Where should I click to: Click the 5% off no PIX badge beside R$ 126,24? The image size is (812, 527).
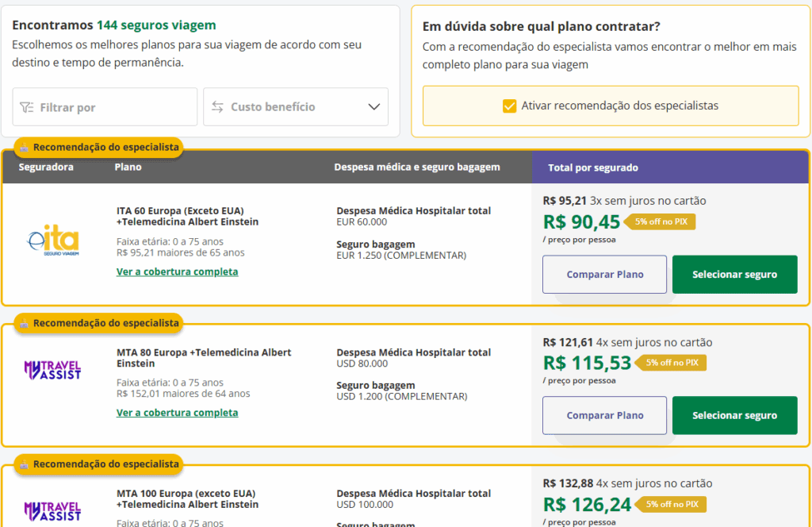click(671, 504)
